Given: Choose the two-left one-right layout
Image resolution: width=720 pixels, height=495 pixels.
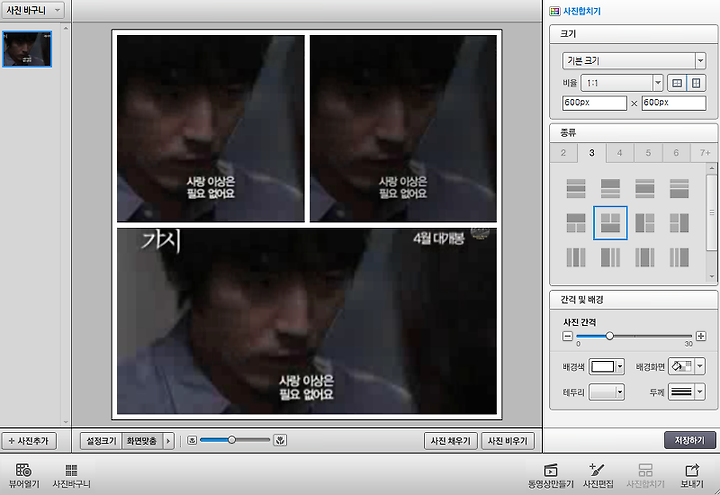Looking at the screenshot, I should click(x=679, y=223).
